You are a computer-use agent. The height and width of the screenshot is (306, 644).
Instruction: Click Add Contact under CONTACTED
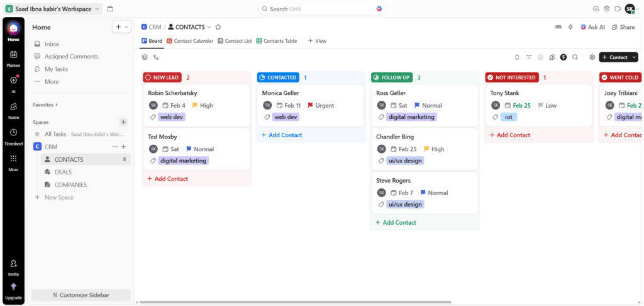[x=282, y=135]
